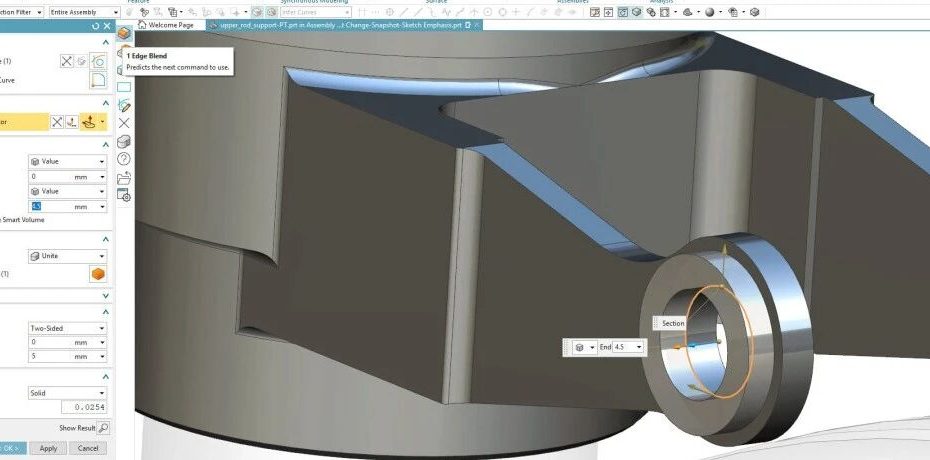Click the Edge Blend predicted command icon
930x460 pixels.
124,33
